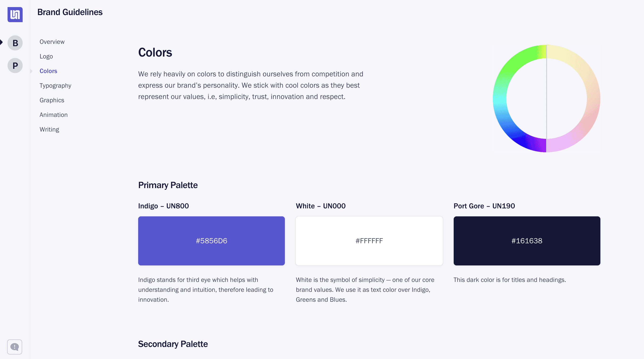Open the "B" page avatar in sidebar
This screenshot has width=644, height=359.
click(x=15, y=43)
